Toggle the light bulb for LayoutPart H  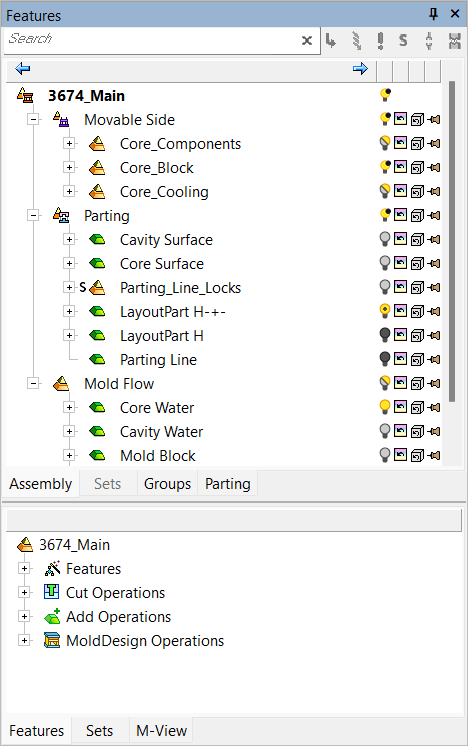pyautogui.click(x=385, y=335)
